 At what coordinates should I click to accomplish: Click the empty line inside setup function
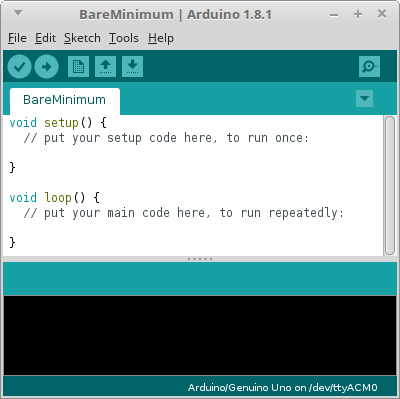pyautogui.click(x=193, y=153)
